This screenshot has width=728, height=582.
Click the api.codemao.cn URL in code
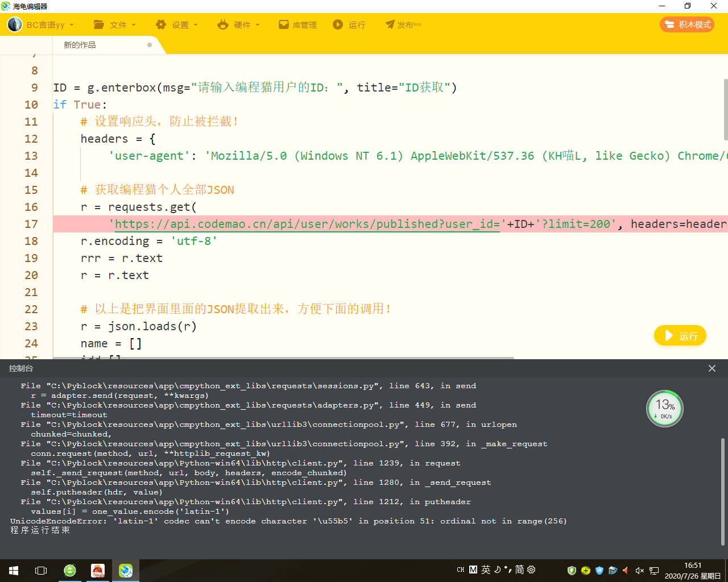(x=307, y=224)
